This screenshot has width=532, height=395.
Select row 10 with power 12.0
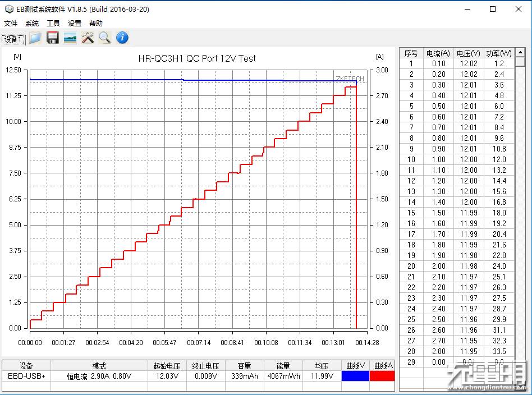tap(457, 159)
